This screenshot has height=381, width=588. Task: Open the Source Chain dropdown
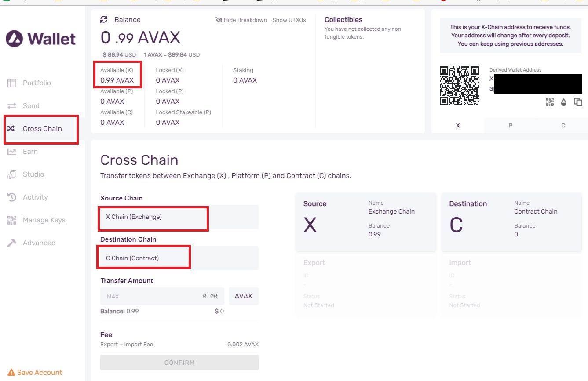[x=179, y=217]
